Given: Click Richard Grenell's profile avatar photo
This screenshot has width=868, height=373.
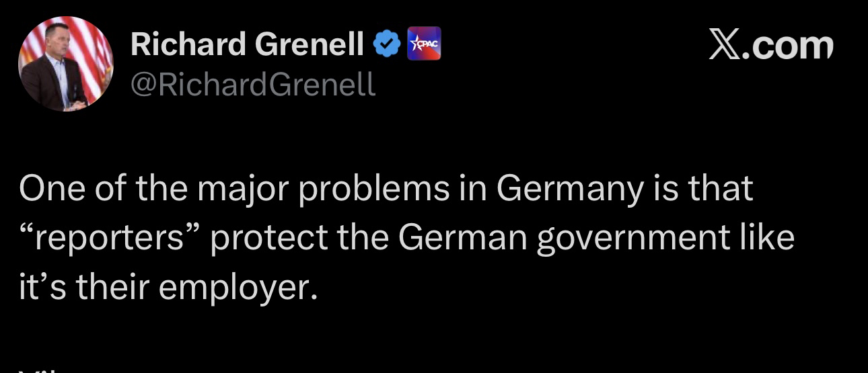Looking at the screenshot, I should [65, 64].
